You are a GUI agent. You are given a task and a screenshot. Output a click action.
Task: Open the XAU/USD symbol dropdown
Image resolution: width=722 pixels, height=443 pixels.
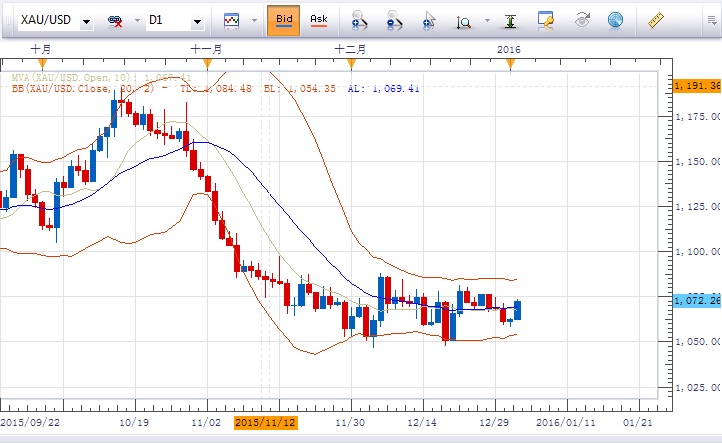pos(87,21)
